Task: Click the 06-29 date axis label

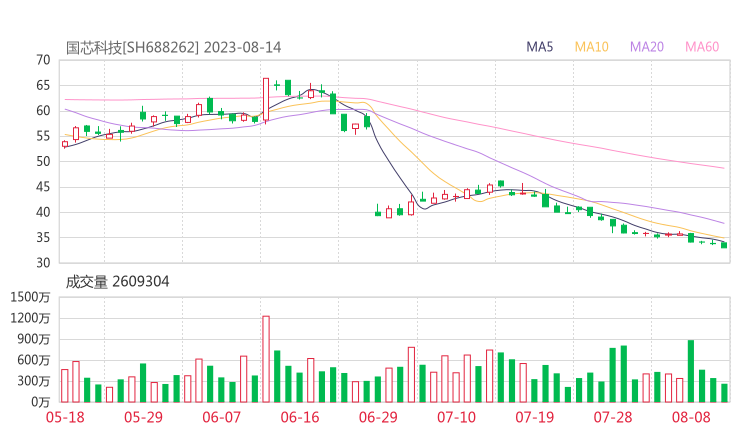Action: coord(378,417)
